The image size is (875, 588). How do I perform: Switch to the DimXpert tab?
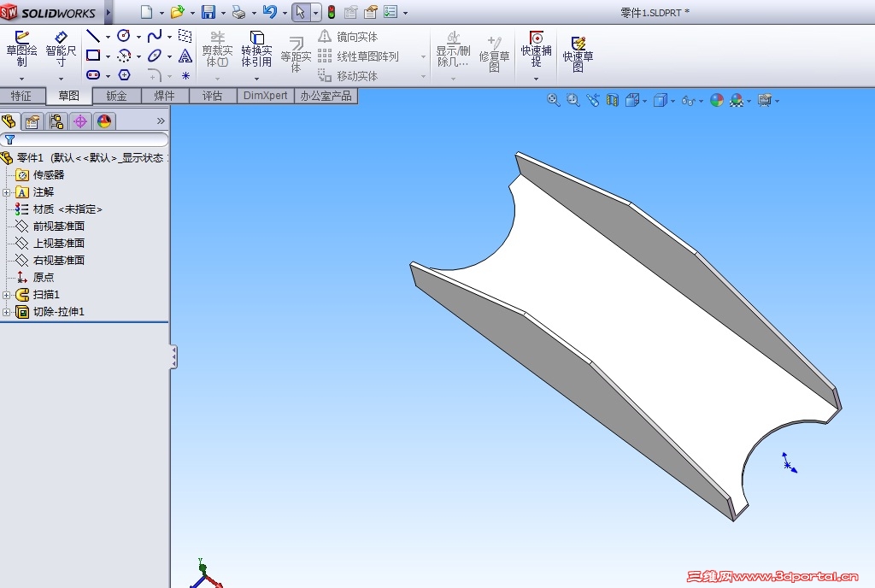click(x=266, y=96)
